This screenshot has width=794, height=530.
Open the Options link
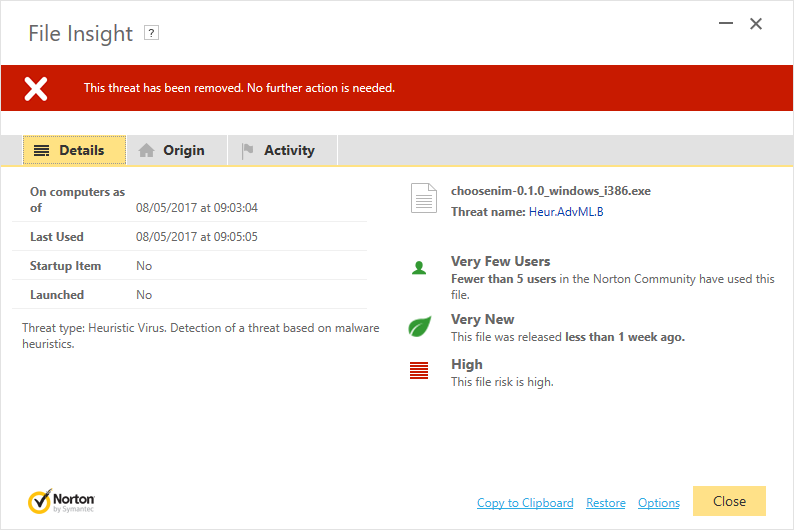coord(658,503)
